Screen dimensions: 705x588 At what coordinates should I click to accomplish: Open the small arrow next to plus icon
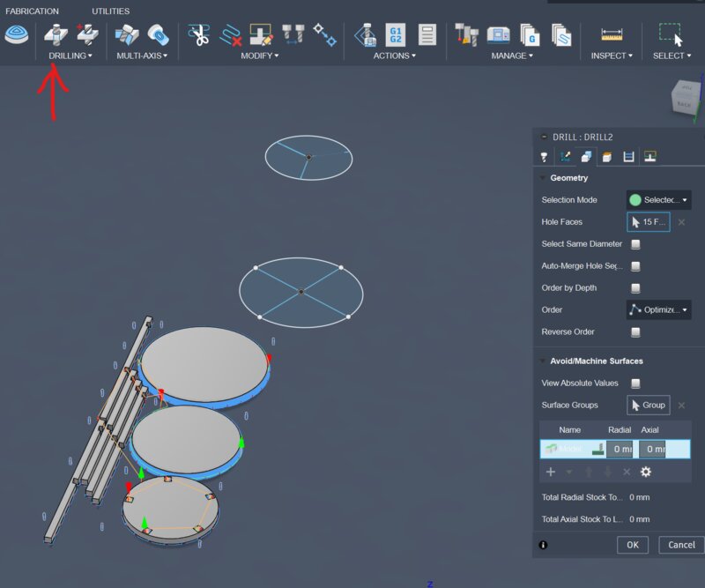pos(569,472)
